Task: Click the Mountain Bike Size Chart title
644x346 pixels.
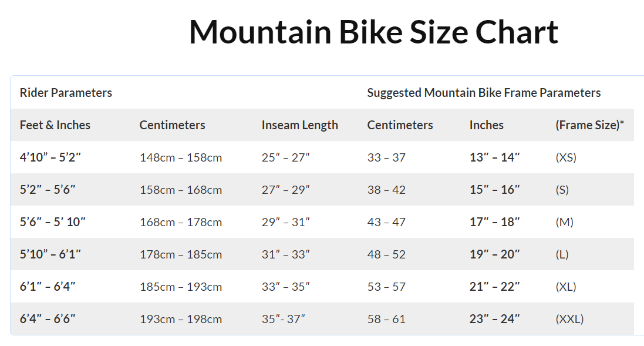Action: pyautogui.click(x=373, y=32)
